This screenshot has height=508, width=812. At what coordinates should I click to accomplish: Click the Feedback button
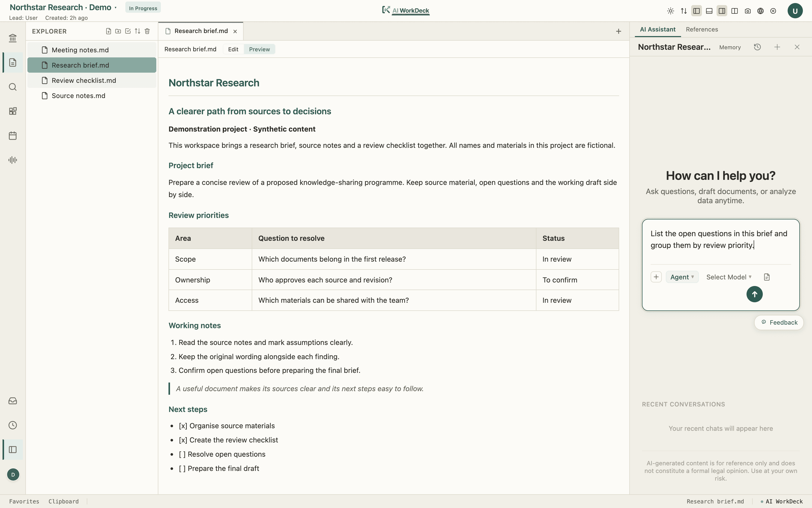(779, 323)
